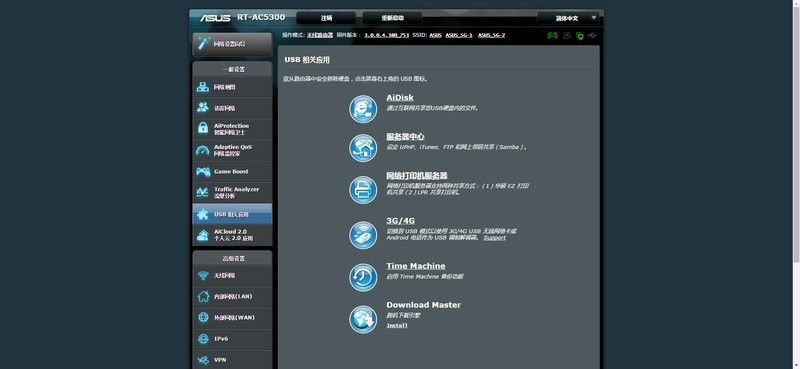Click the Support link in 3G/4G description
Viewport: 800px width, 369px height.
(494, 237)
